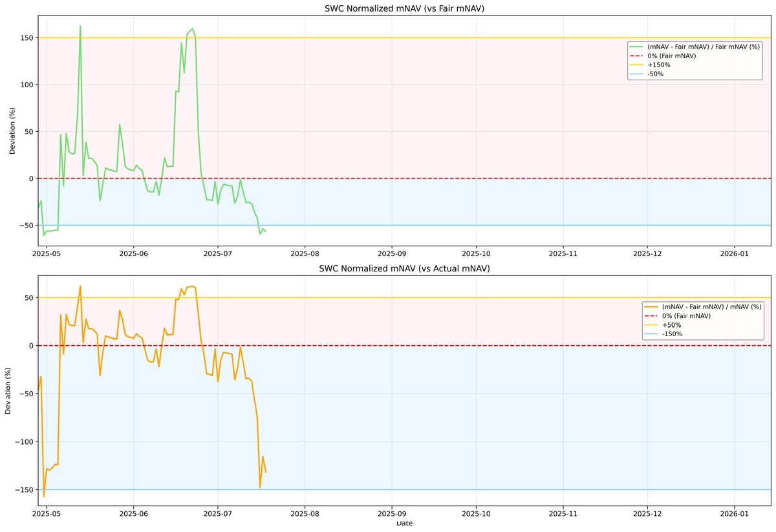Click "2026-01" date tick under Fair mNAV chart
Viewport: 776px width, 532px height.
(735, 255)
